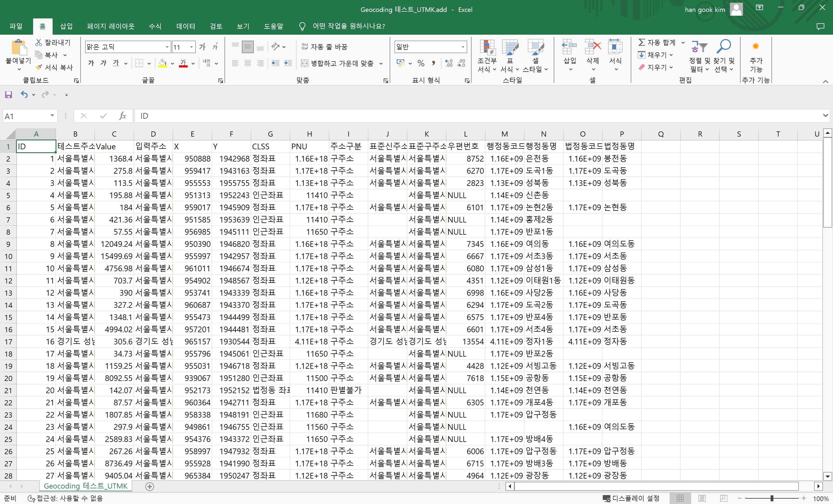This screenshot has height=504, width=833.
Task: Decrease font size with small 가 icon
Action: (x=215, y=47)
